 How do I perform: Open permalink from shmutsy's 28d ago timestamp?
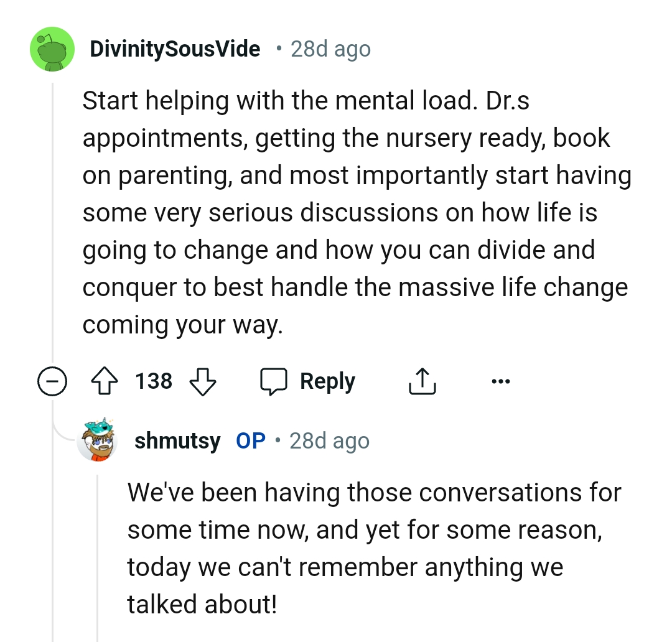329,440
